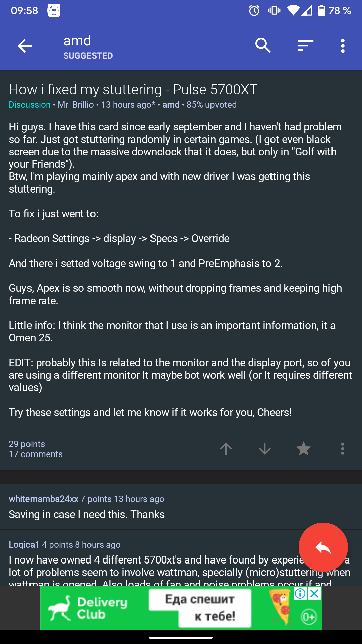
Task: Save post with the star icon
Action: coord(304,449)
